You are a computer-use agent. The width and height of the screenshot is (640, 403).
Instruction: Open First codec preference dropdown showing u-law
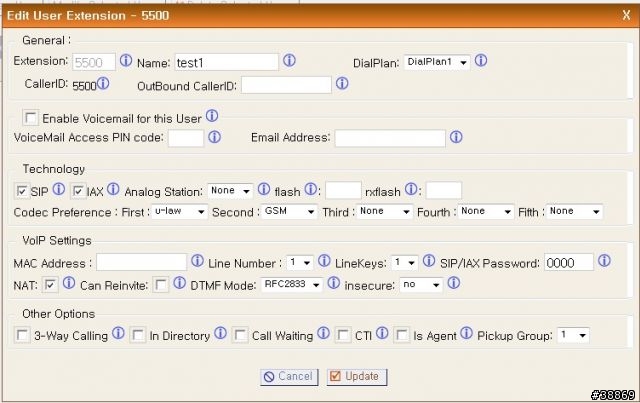coord(179,212)
